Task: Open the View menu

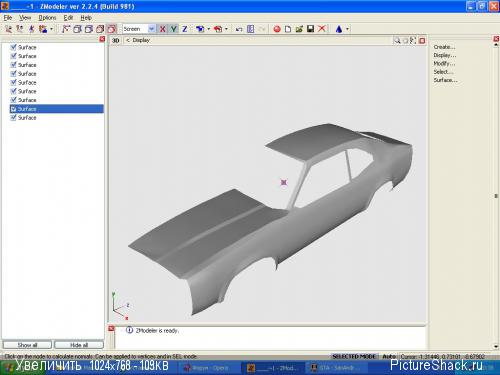Action: click(x=25, y=18)
